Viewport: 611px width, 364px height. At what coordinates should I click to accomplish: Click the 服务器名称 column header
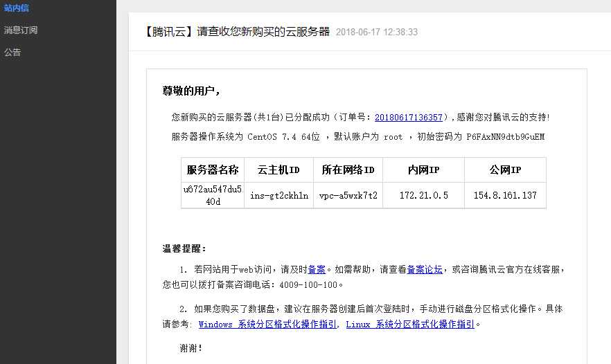(213, 170)
